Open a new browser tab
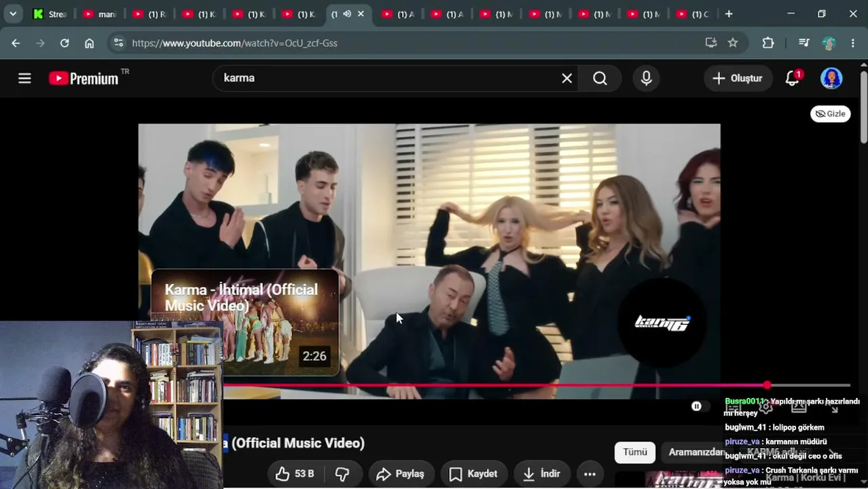The height and width of the screenshot is (489, 868). [729, 14]
